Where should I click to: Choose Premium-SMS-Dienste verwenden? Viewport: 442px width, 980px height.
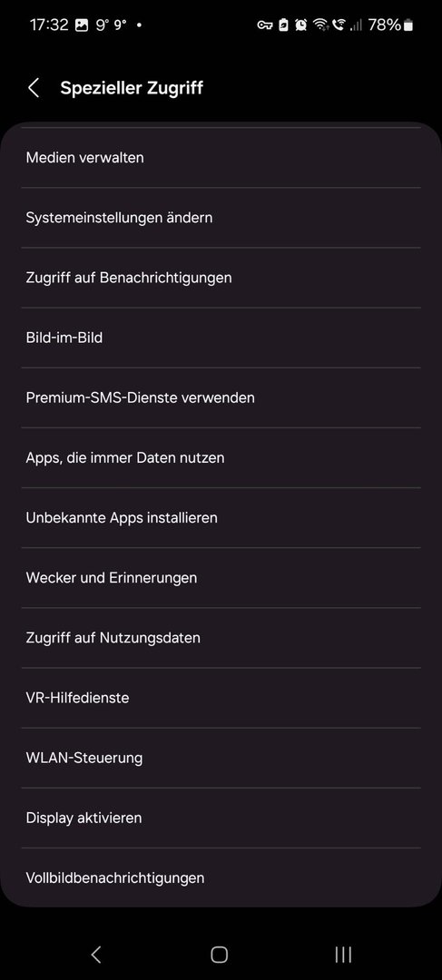coord(221,397)
